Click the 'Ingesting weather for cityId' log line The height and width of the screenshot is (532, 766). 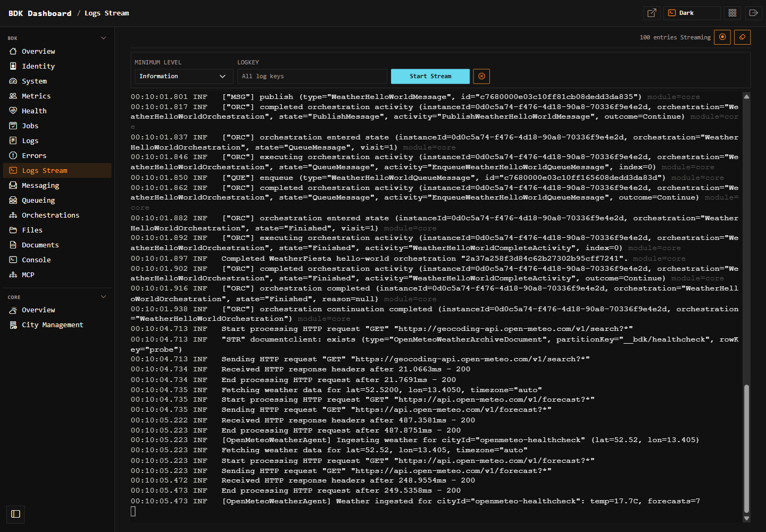pos(415,440)
